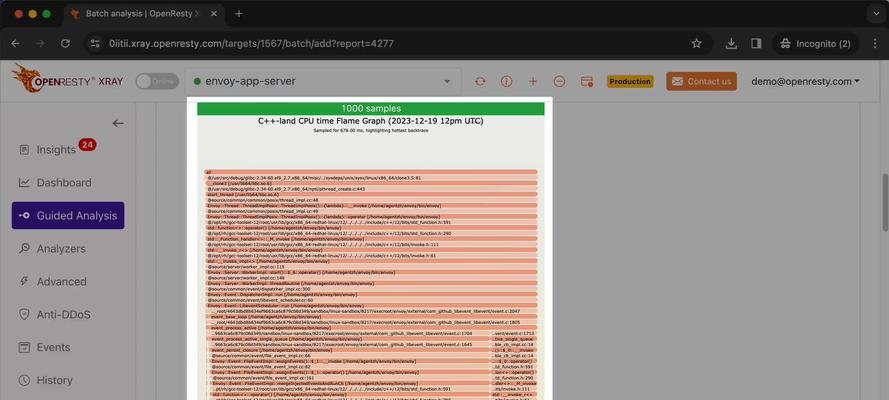Open the browser three-dot menu

873,44
